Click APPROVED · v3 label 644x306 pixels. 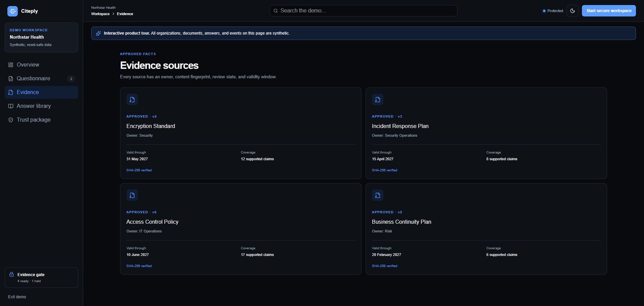[x=387, y=117]
